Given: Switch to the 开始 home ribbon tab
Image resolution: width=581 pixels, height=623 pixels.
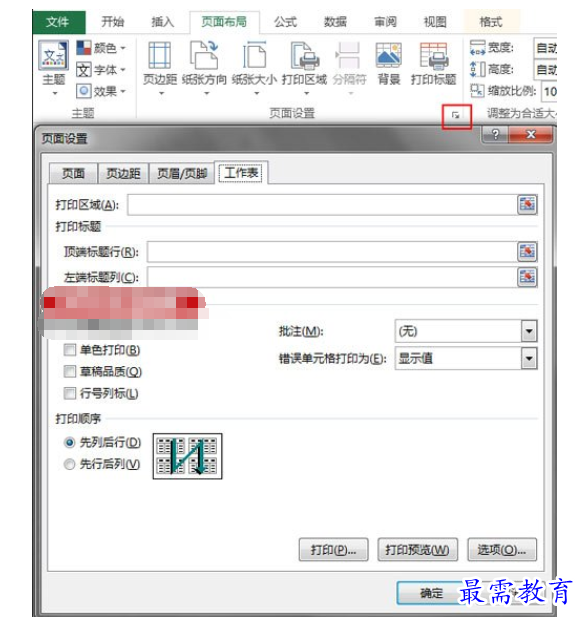Looking at the screenshot, I should point(113,21).
